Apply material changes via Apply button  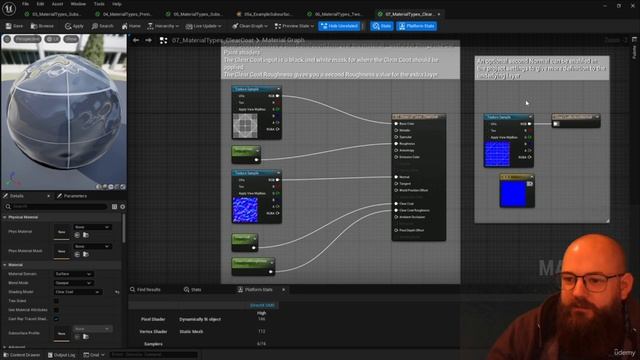click(x=74, y=26)
